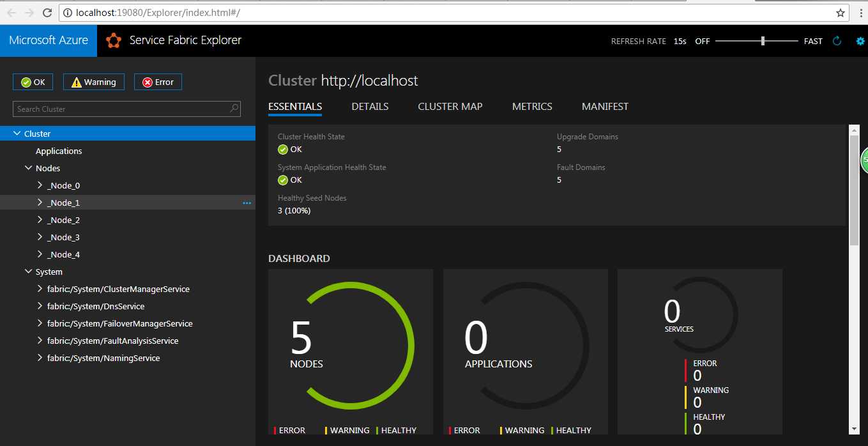Set refresh rate to OFF label
Viewport: 868px width, 446px height.
[703, 42]
